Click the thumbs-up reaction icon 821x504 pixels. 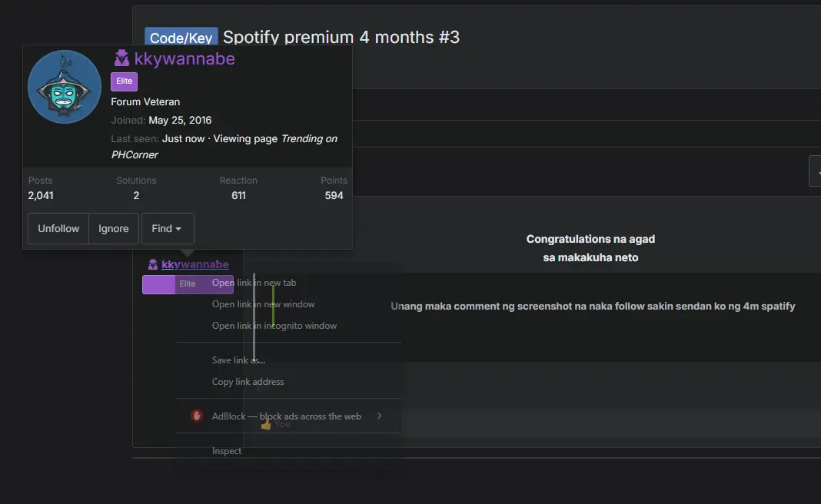coord(266,424)
